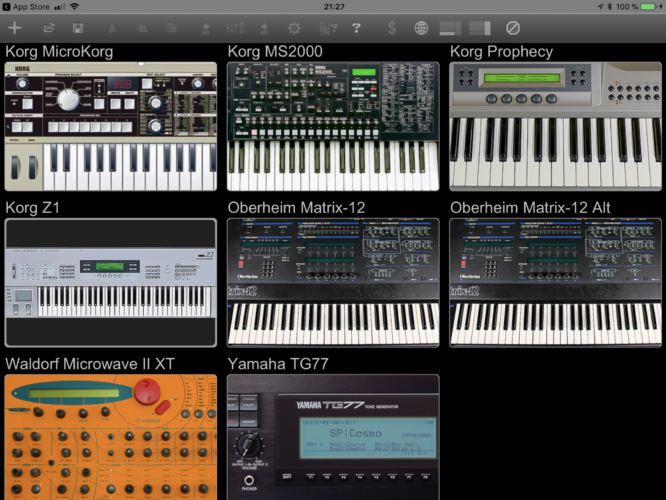Open the globe web icon
Viewport: 666px width, 500px height.
pos(421,28)
